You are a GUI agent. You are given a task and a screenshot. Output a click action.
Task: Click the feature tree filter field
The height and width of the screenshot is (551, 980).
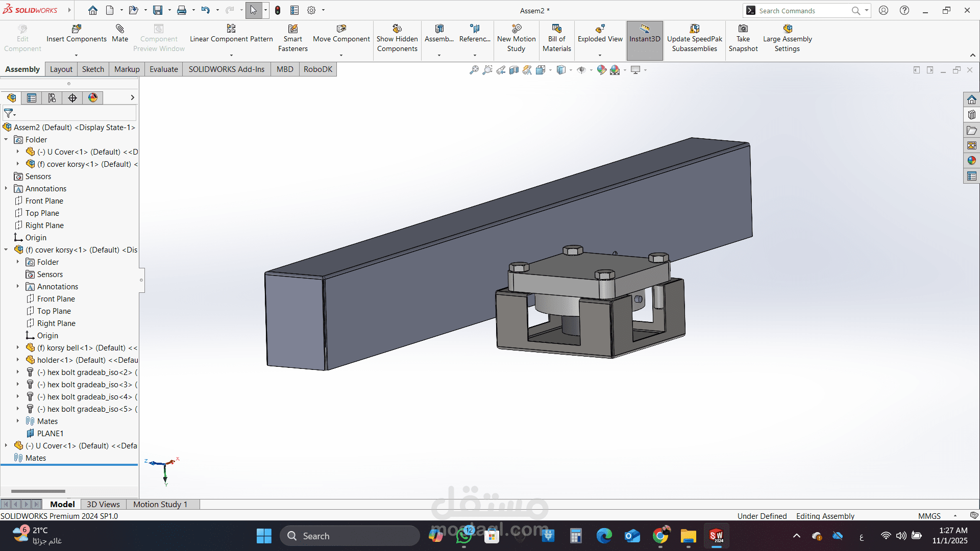tap(69, 113)
